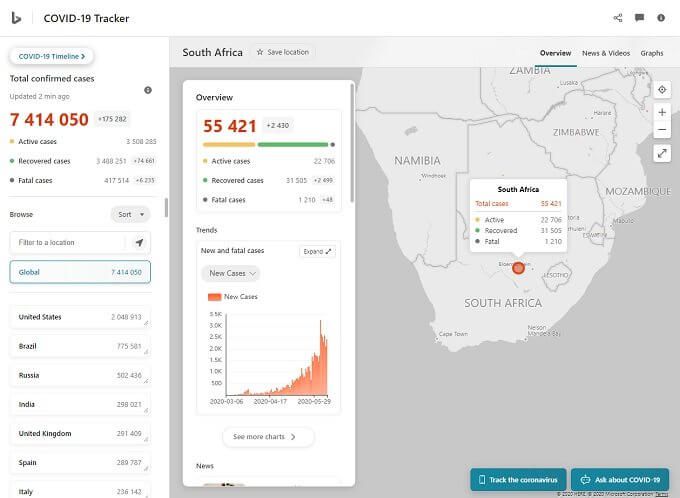The image size is (680, 498).
Task: Select Brazil in country list
Action: (x=80, y=346)
